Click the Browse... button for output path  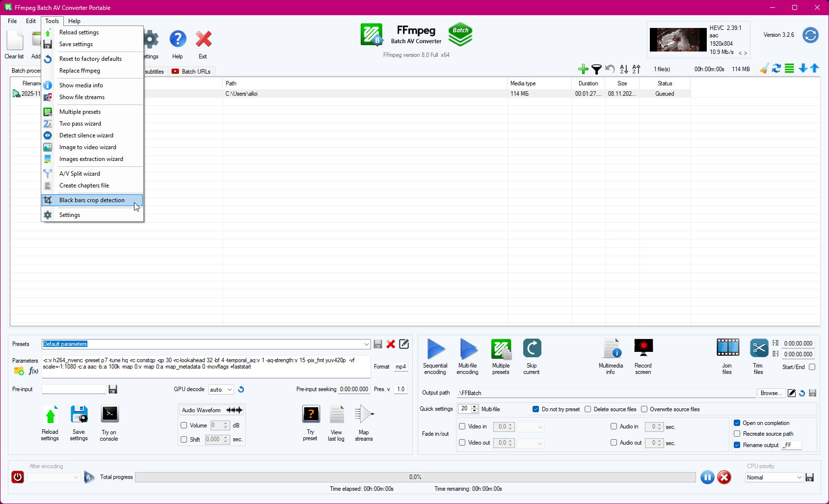click(771, 393)
